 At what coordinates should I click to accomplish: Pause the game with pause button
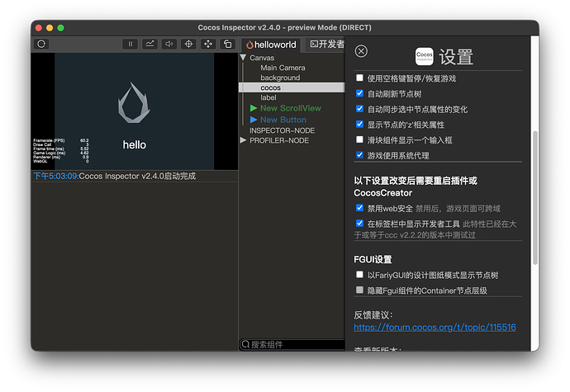point(131,44)
